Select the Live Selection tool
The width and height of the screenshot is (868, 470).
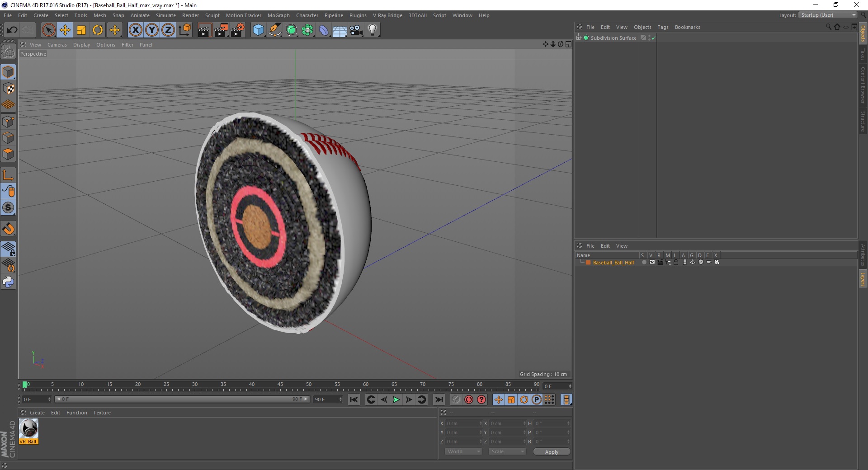click(x=48, y=30)
